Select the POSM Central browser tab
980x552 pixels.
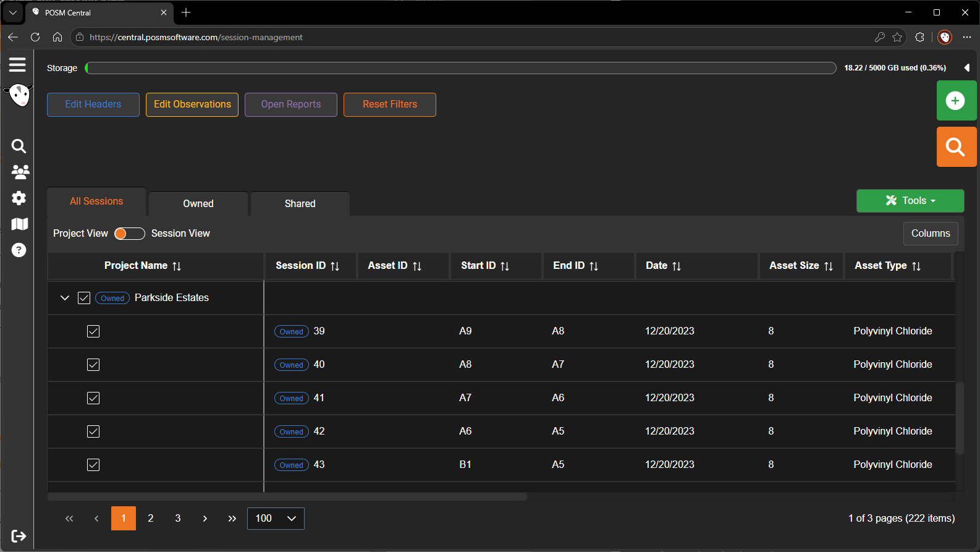[x=99, y=12]
